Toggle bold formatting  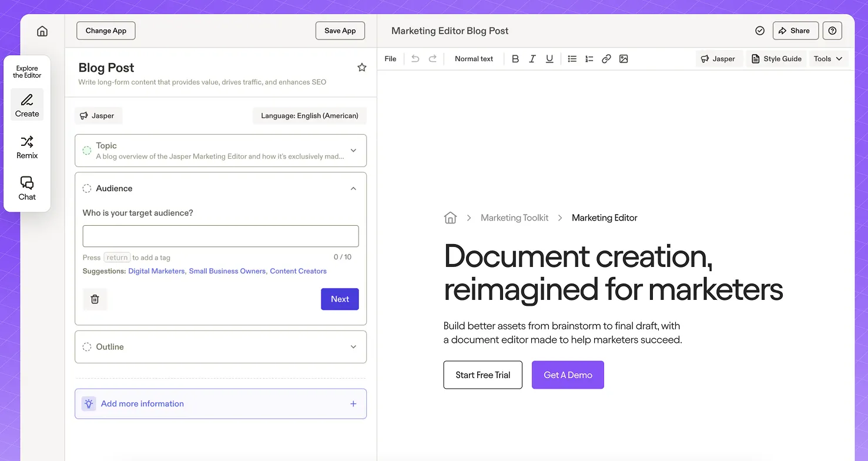point(515,59)
